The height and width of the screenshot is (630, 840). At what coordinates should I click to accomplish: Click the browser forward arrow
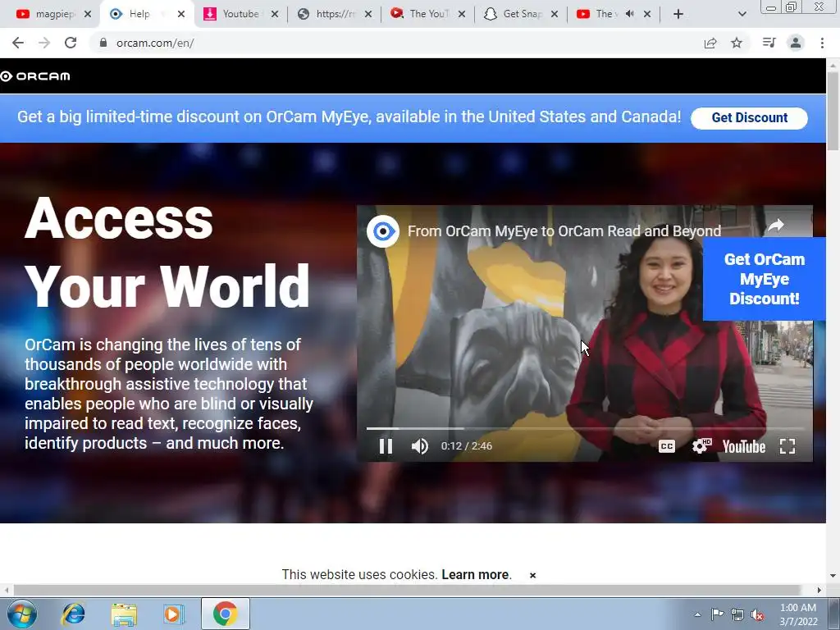44,43
